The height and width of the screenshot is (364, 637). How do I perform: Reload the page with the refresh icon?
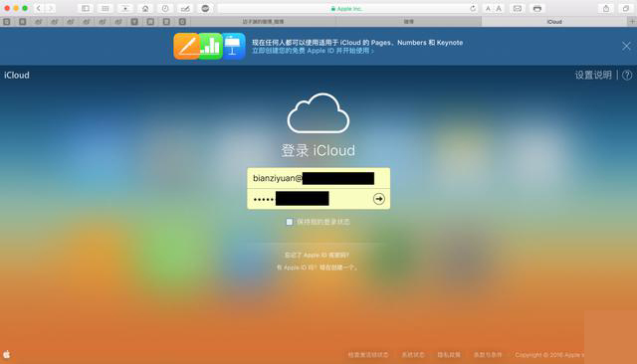tap(473, 9)
